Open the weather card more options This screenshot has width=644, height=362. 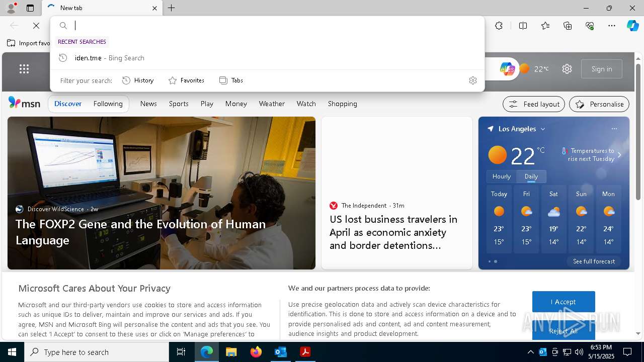(614, 129)
